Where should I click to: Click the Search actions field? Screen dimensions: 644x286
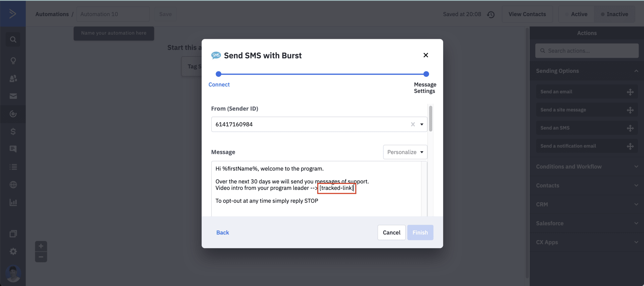587,51
